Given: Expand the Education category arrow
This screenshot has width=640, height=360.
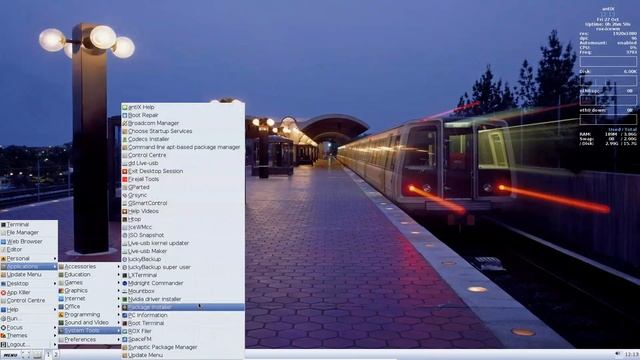Looking at the screenshot, I should click(118, 275).
